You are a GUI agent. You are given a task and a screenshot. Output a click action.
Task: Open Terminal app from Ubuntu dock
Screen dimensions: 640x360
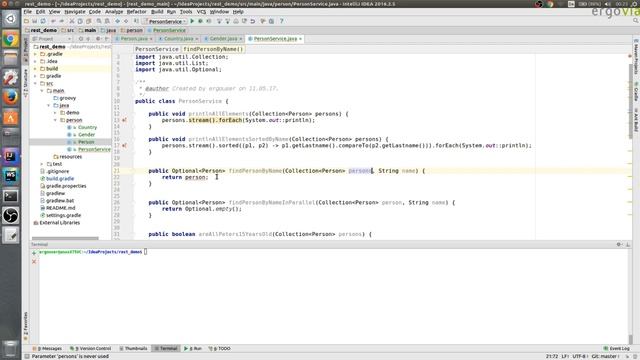click(11, 196)
